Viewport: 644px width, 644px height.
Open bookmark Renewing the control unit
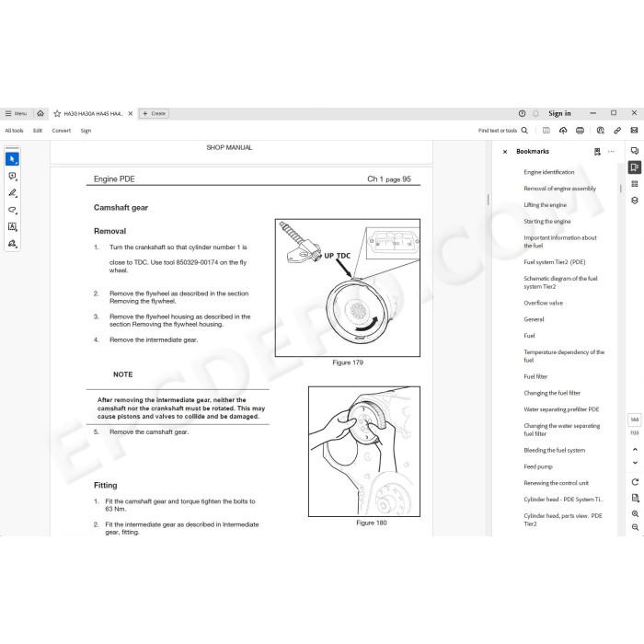(x=556, y=483)
